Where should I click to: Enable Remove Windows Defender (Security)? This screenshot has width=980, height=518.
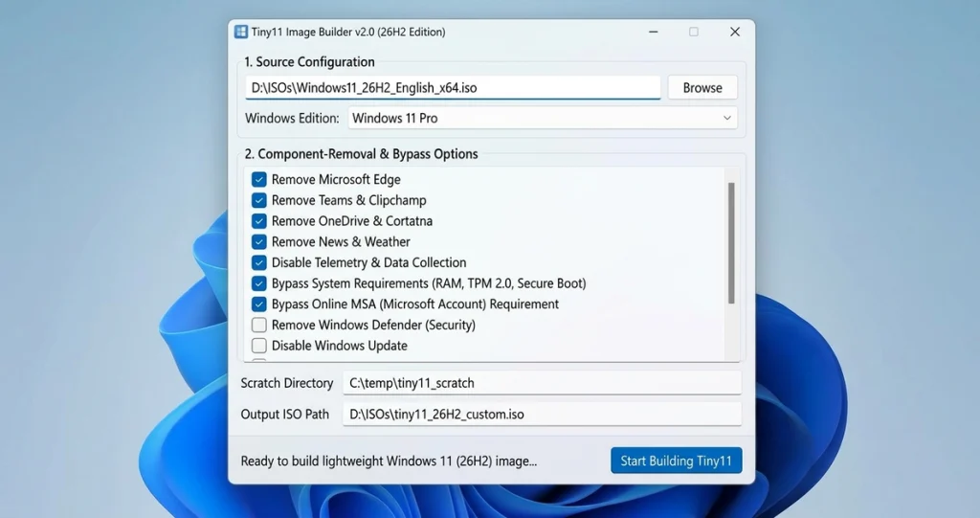[258, 325]
